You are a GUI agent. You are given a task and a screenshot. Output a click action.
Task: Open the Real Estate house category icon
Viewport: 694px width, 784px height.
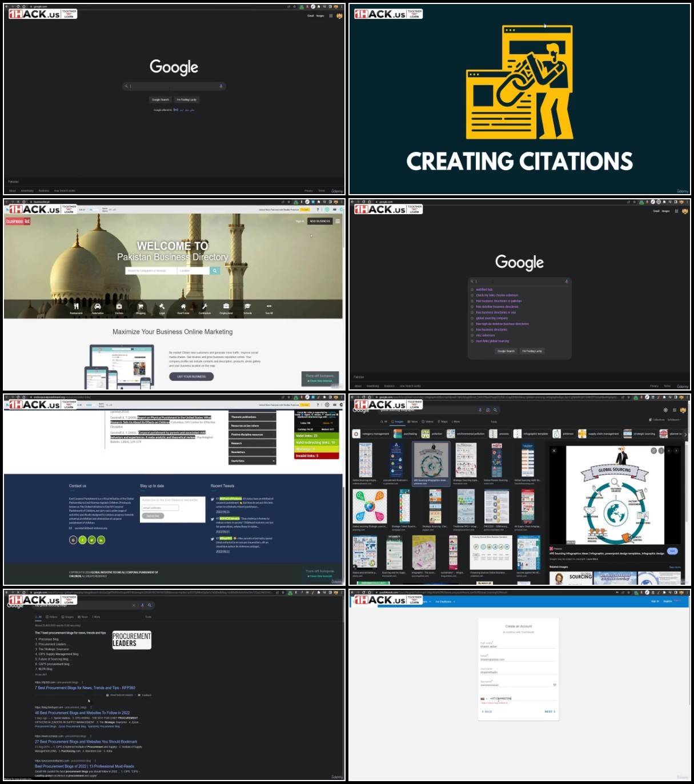click(x=183, y=308)
